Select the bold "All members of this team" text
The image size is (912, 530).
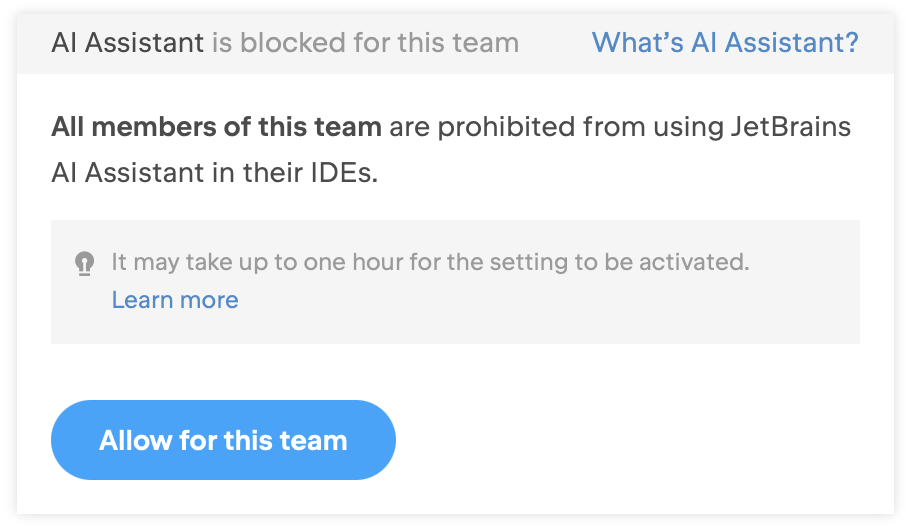tap(216, 127)
